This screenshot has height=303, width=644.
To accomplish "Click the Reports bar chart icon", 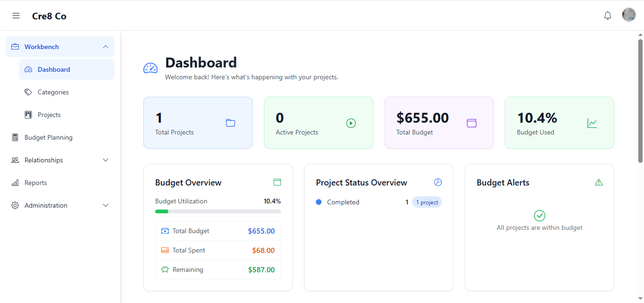I will click(15, 183).
